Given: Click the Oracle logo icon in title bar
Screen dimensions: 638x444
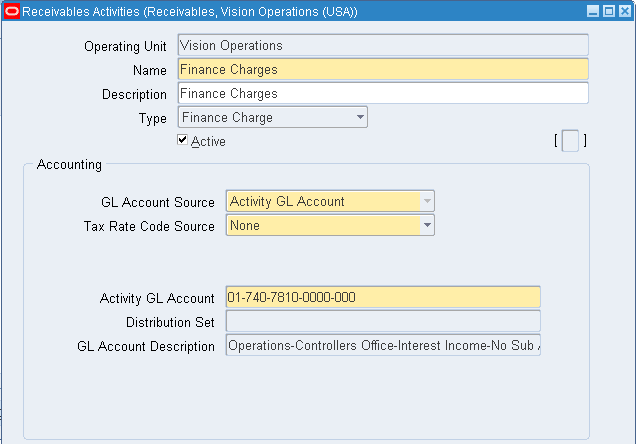Looking at the screenshot, I should click(x=11, y=11).
